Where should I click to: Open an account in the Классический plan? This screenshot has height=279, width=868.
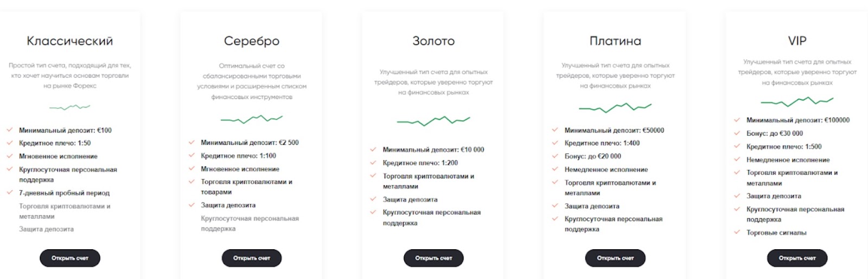coord(70,258)
